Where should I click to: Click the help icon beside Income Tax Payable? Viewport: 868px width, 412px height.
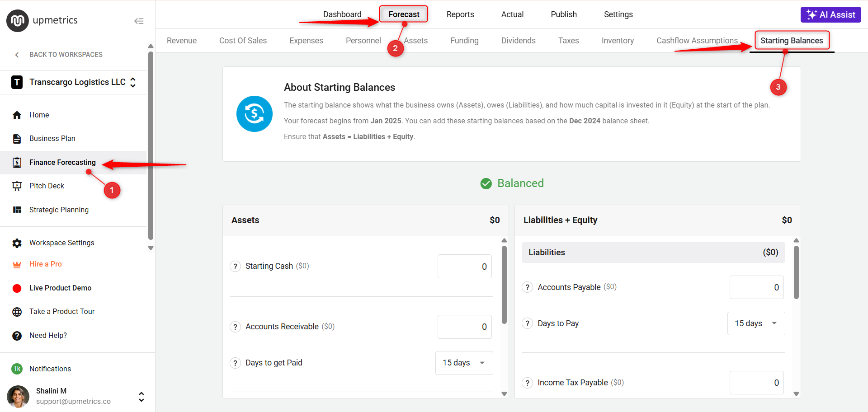(x=527, y=383)
